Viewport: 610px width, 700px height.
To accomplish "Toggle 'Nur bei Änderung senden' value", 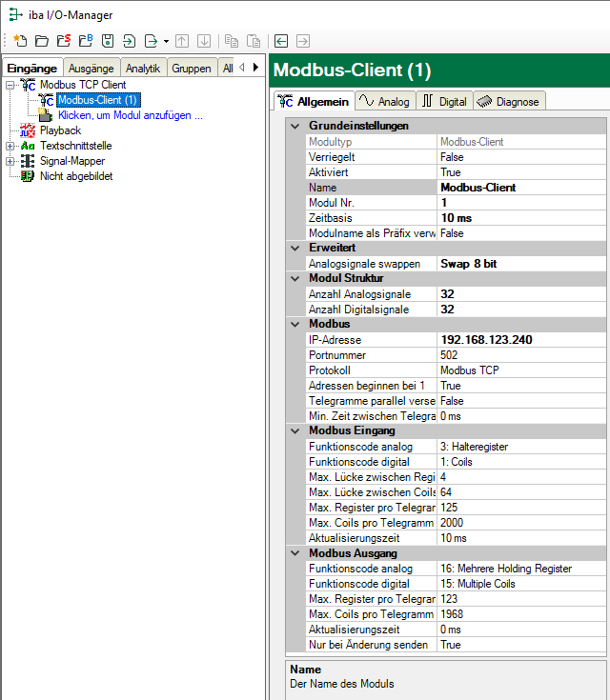I will (520, 645).
